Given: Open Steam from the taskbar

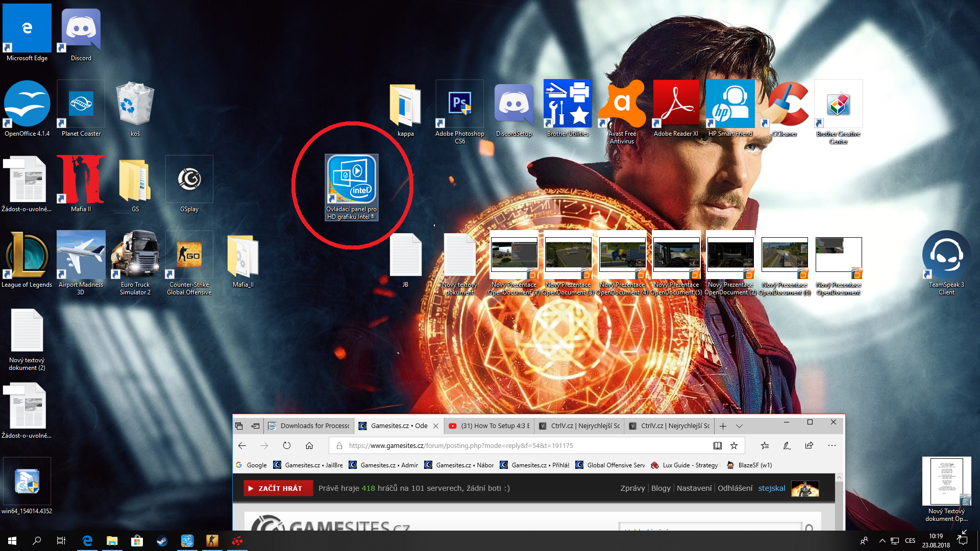Looking at the screenshot, I should (162, 541).
